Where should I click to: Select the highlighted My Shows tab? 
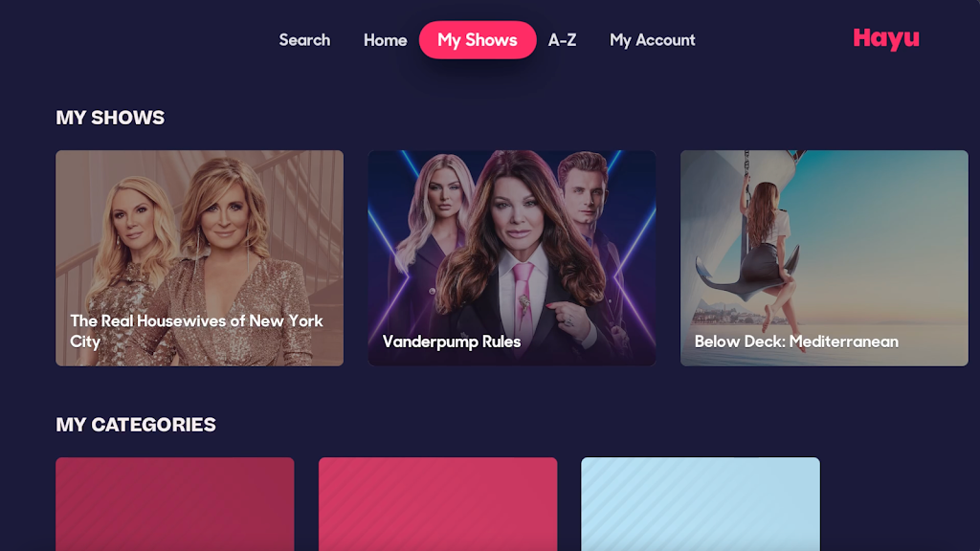tap(478, 40)
